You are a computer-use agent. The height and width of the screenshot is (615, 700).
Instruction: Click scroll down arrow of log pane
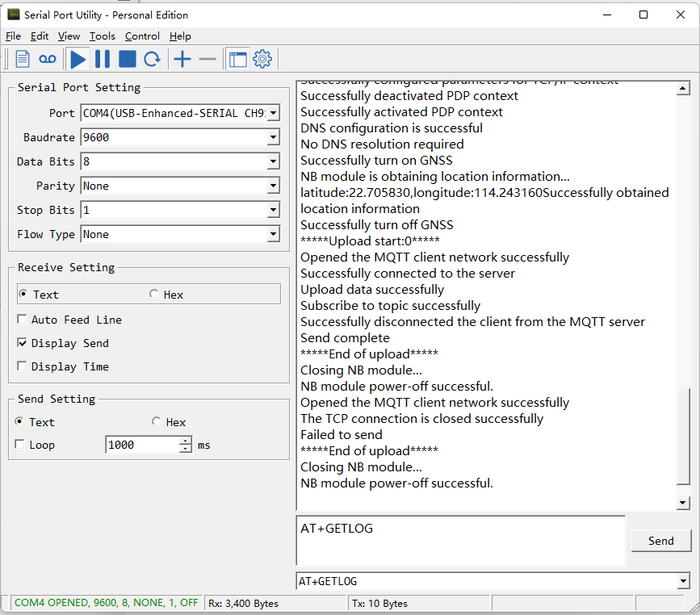click(682, 503)
